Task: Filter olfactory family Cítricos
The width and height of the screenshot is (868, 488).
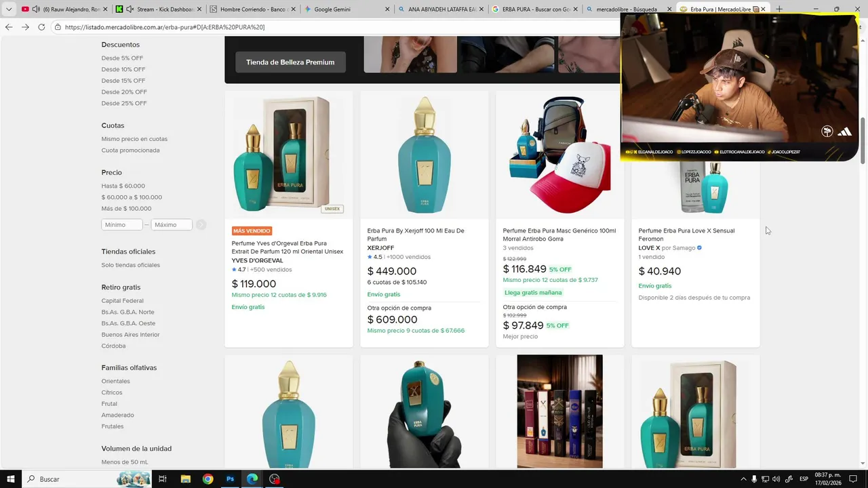Action: click(x=112, y=392)
